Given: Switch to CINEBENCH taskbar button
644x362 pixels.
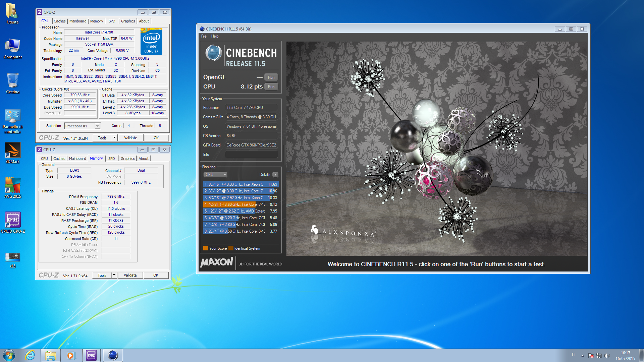Looking at the screenshot, I should click(113, 355).
